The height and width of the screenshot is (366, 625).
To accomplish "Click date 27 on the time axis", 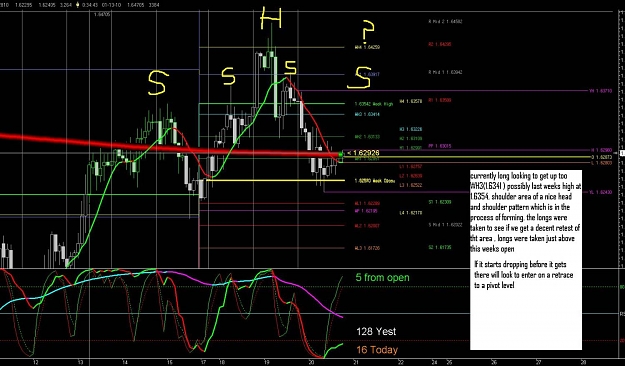I will (x=539, y=362).
